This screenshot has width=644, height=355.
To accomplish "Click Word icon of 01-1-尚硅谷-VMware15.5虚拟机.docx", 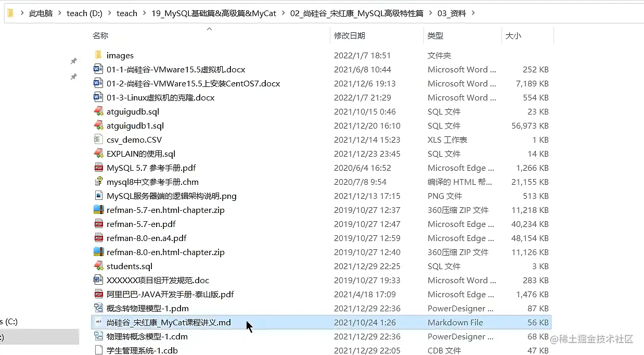I will pyautogui.click(x=99, y=69).
